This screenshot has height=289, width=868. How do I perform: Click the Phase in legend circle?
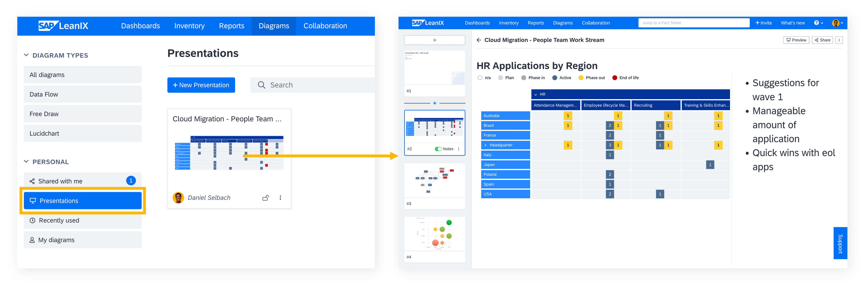524,78
